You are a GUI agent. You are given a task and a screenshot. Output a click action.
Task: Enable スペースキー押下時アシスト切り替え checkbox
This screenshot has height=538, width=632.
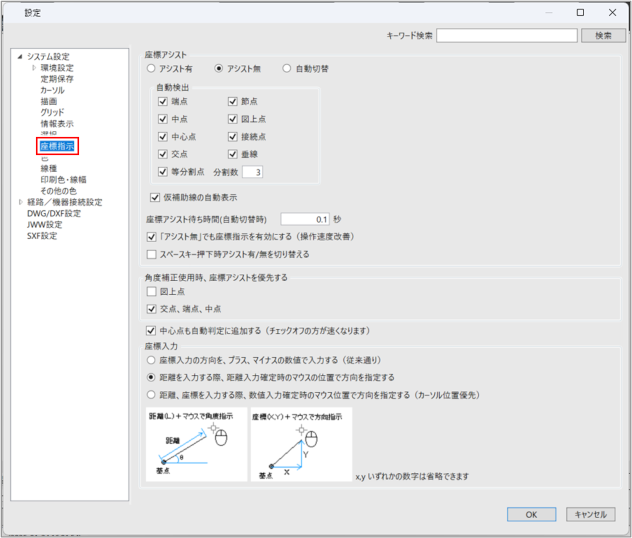tap(152, 255)
